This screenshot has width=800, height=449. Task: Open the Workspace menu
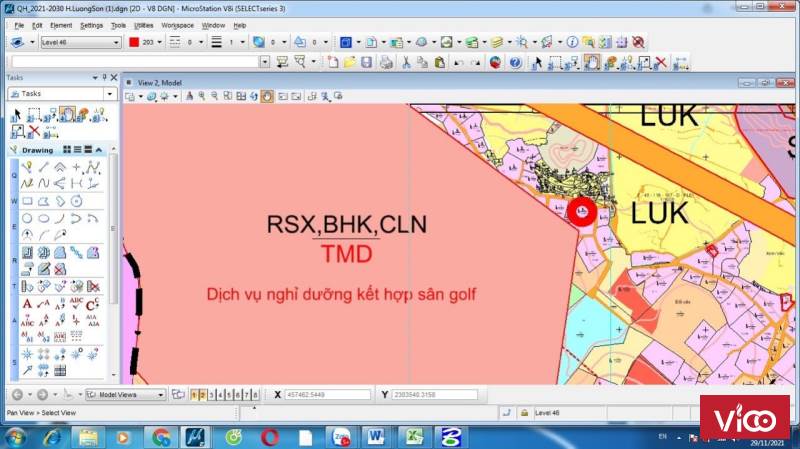point(178,25)
